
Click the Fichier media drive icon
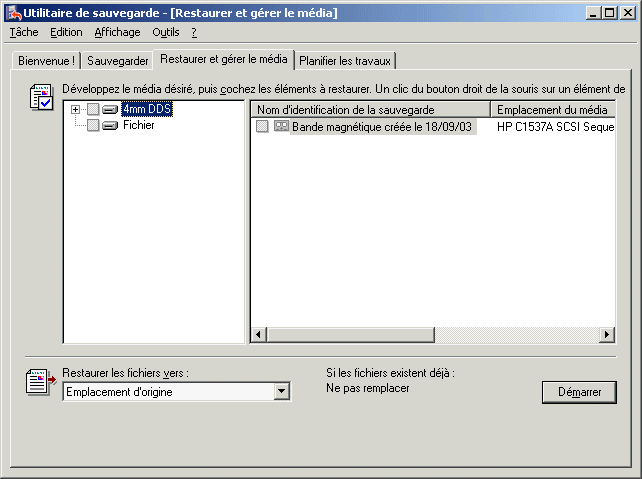[110, 126]
